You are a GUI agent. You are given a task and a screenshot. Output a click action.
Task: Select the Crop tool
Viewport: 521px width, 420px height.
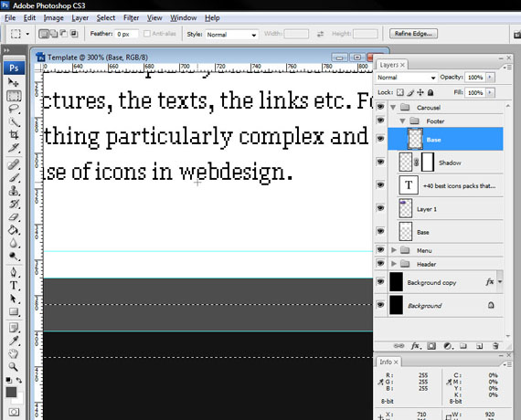(x=14, y=135)
